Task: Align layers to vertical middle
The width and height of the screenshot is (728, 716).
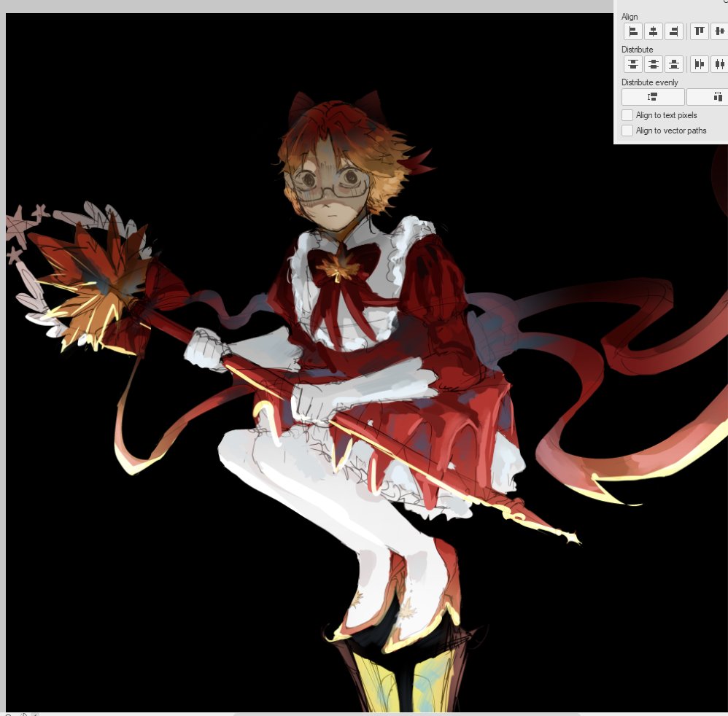Action: (x=719, y=31)
